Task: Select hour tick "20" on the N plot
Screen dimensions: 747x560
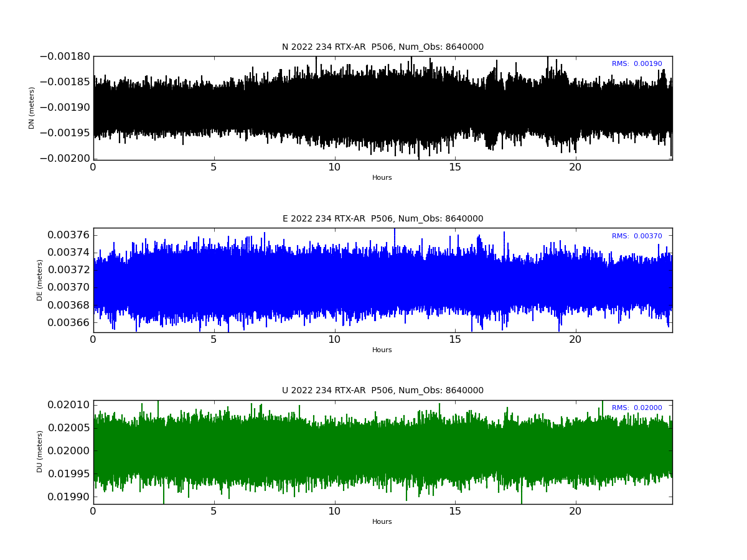Action: pyautogui.click(x=575, y=167)
